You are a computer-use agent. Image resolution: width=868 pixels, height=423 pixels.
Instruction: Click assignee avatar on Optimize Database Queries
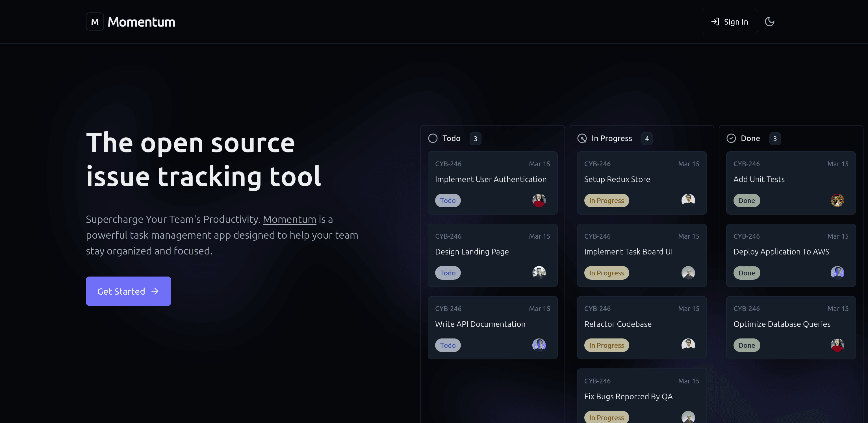[838, 345]
